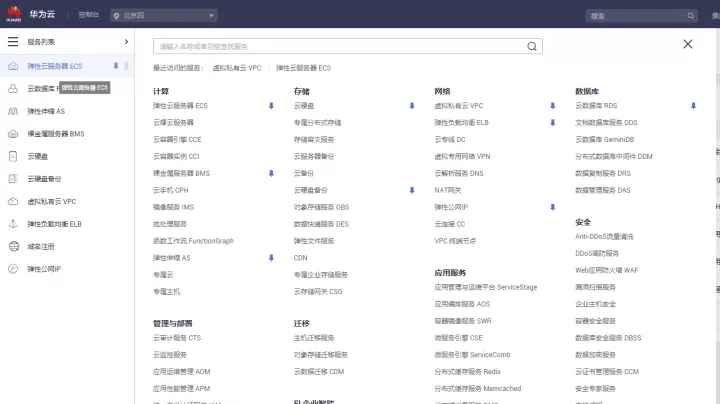
Task: Open 文档数据库服务 DDS service
Action: point(606,123)
